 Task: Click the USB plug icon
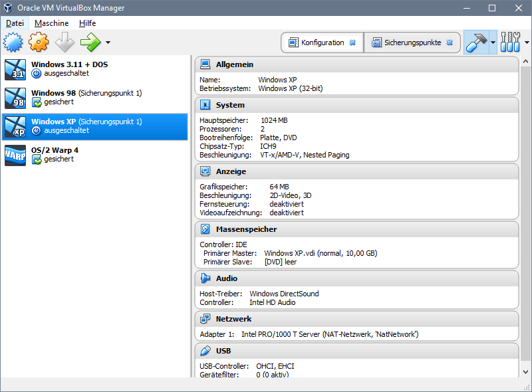205,351
